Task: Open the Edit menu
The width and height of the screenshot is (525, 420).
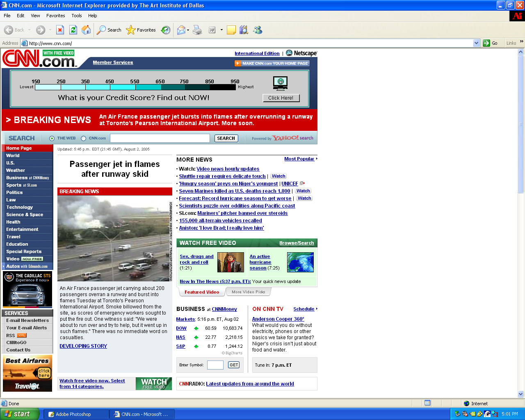Action: 21,16
